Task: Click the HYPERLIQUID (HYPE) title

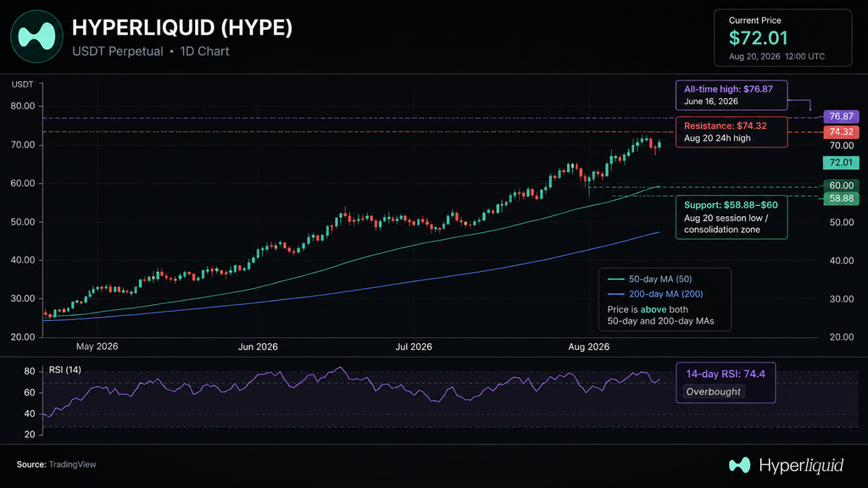Action: 182,27
